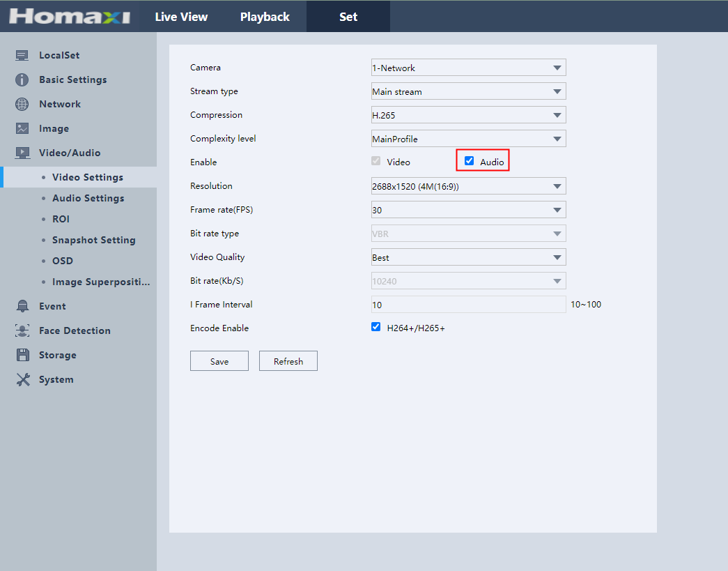Open the Complexity level dropdown

(x=468, y=139)
